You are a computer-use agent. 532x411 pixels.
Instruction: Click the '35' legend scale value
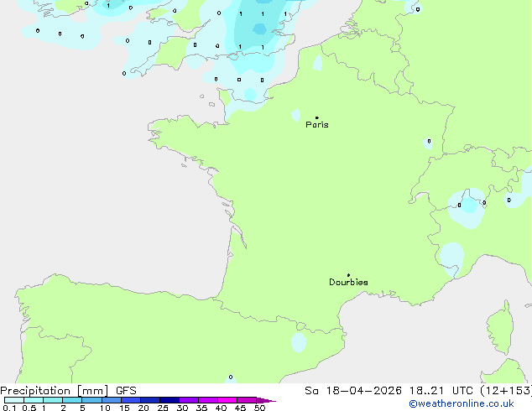(201, 408)
